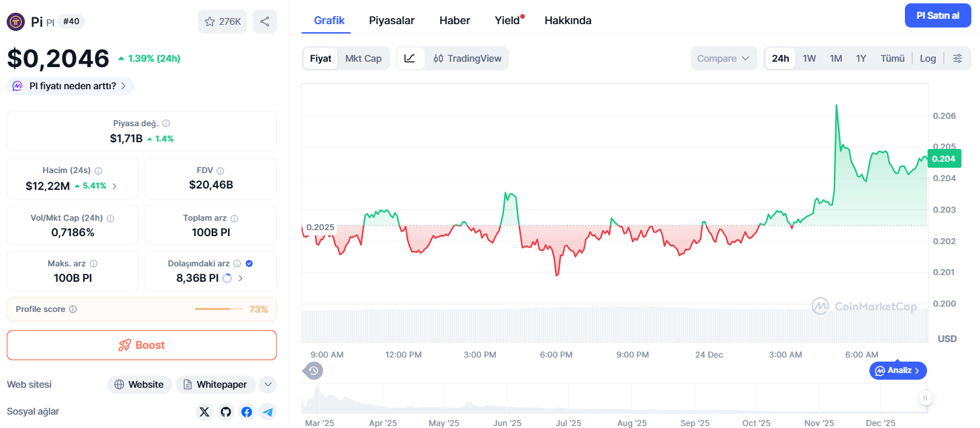
Task: Click info icon beside Vol/Mkt Cap (24h)
Action: click(x=111, y=218)
